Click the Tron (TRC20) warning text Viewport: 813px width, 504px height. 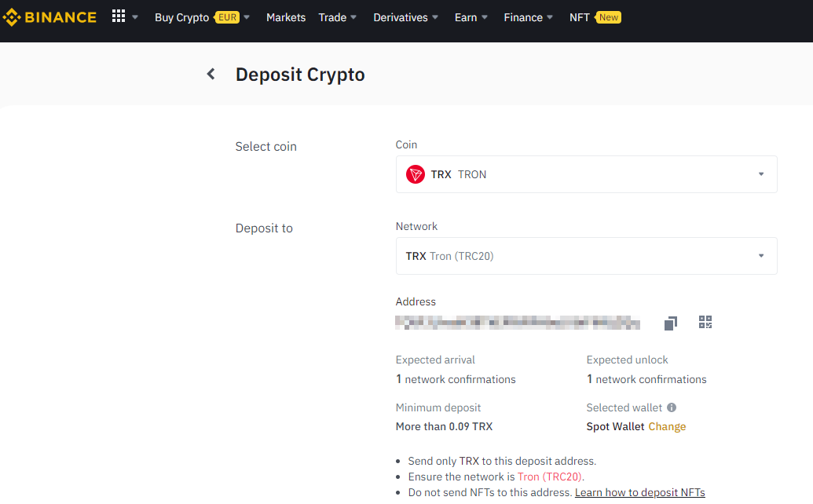coord(550,477)
